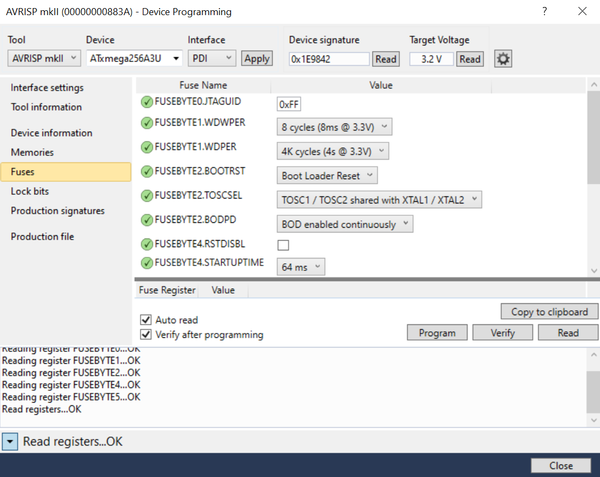Click the help question mark icon

click(x=545, y=11)
